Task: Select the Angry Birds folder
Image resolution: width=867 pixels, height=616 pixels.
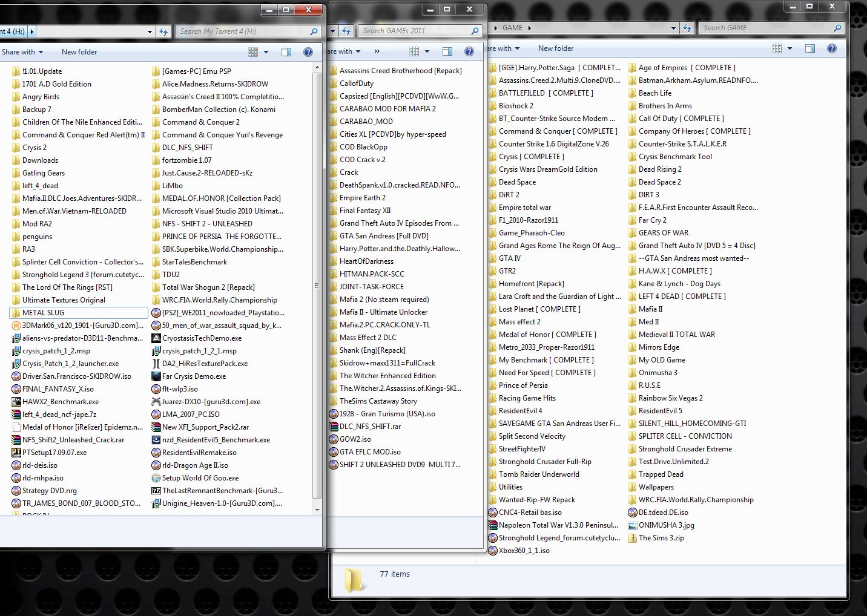Action: tap(35, 97)
